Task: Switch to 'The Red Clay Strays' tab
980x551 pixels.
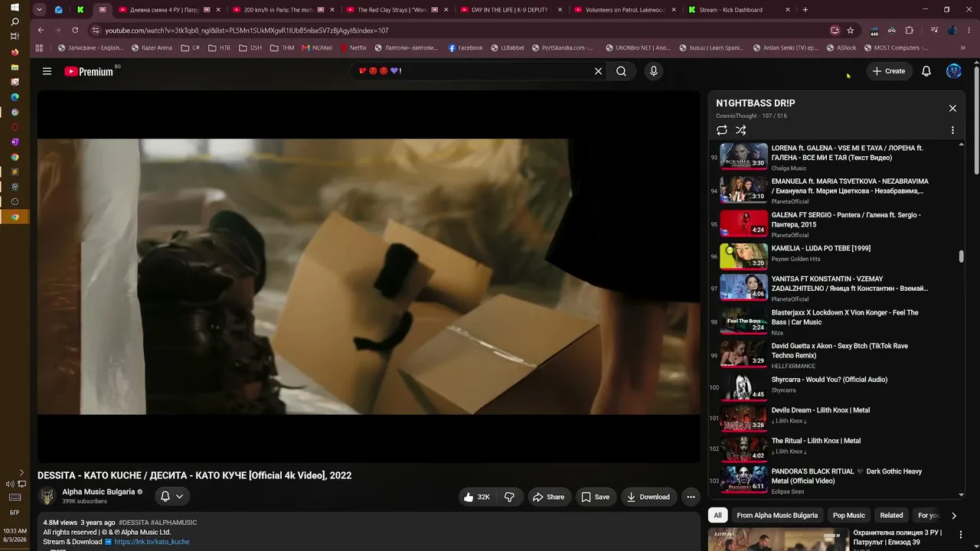Action: (x=393, y=10)
